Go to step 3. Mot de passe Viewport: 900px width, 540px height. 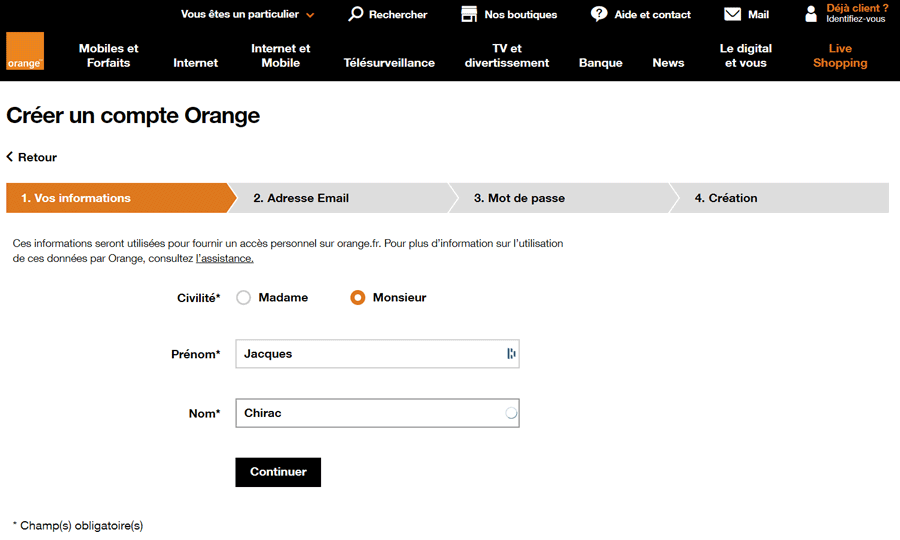tap(562, 198)
